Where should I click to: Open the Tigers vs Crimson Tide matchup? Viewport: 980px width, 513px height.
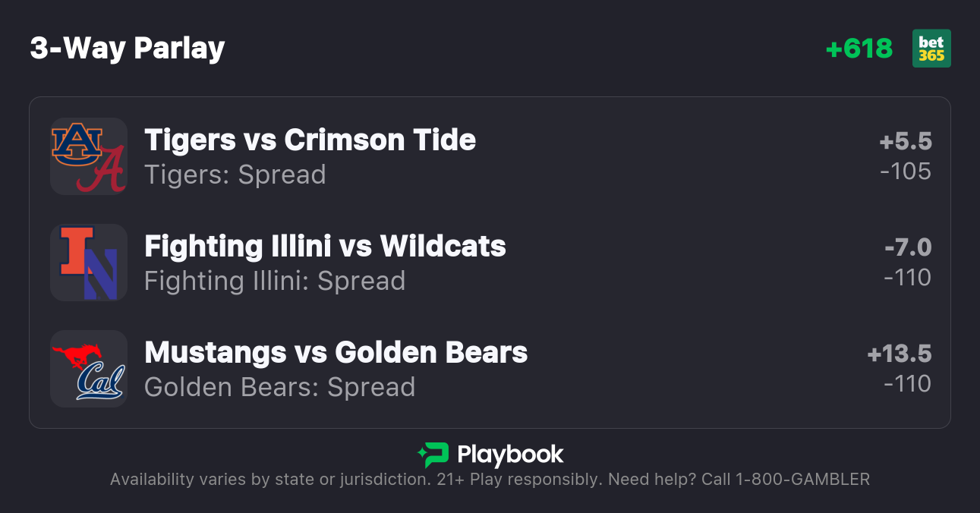[x=310, y=140]
